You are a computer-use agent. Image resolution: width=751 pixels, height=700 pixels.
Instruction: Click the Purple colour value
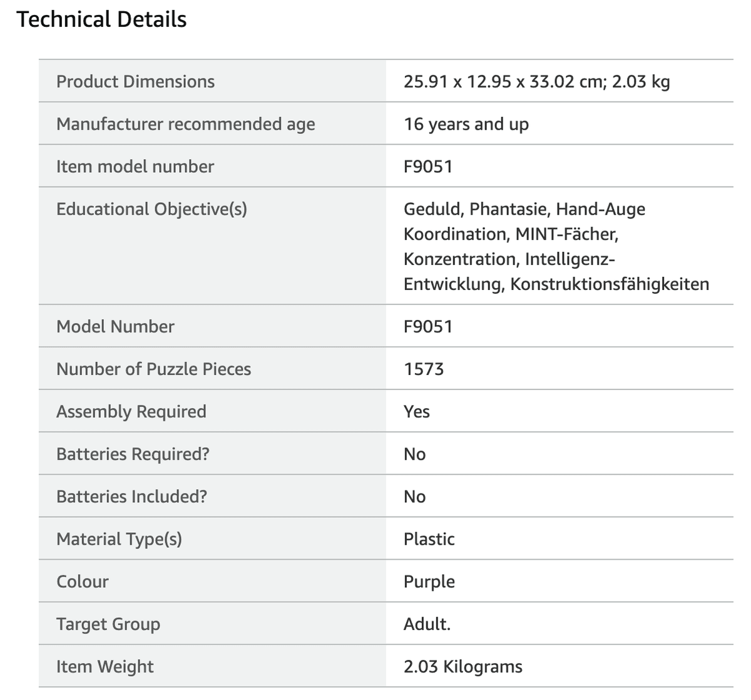point(429,582)
